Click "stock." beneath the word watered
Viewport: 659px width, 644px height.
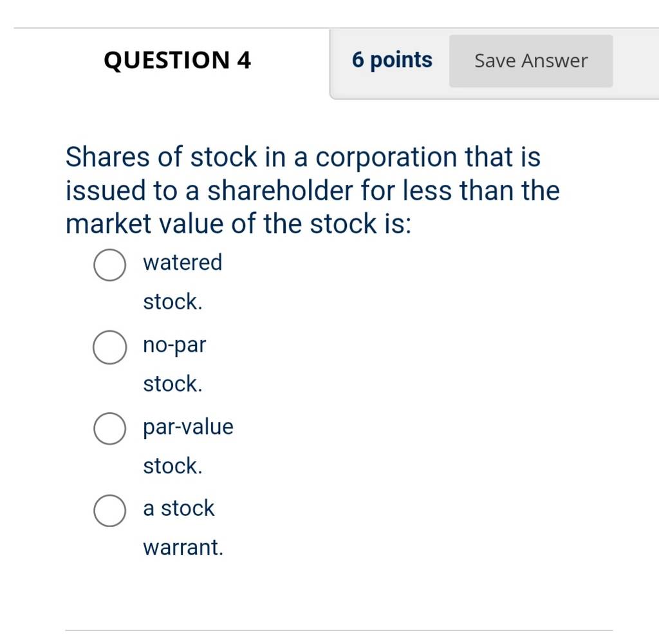[172, 302]
